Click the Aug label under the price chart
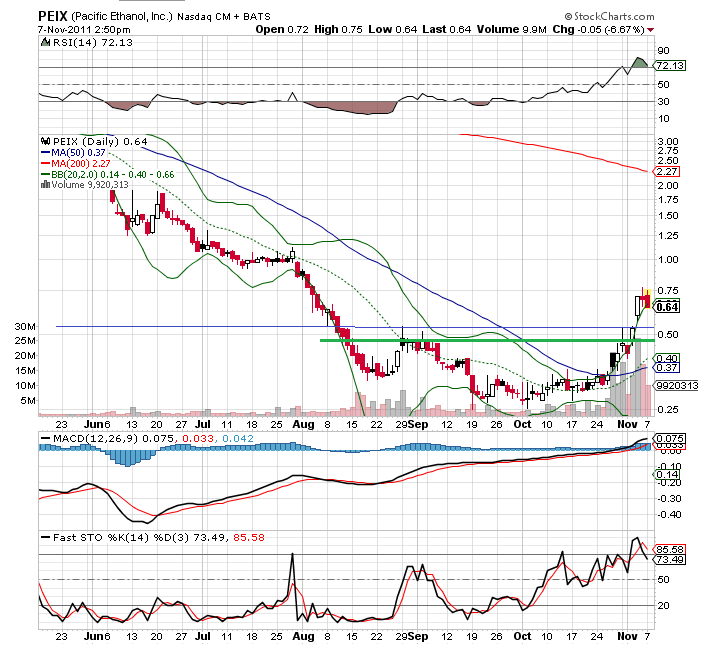 (x=303, y=424)
